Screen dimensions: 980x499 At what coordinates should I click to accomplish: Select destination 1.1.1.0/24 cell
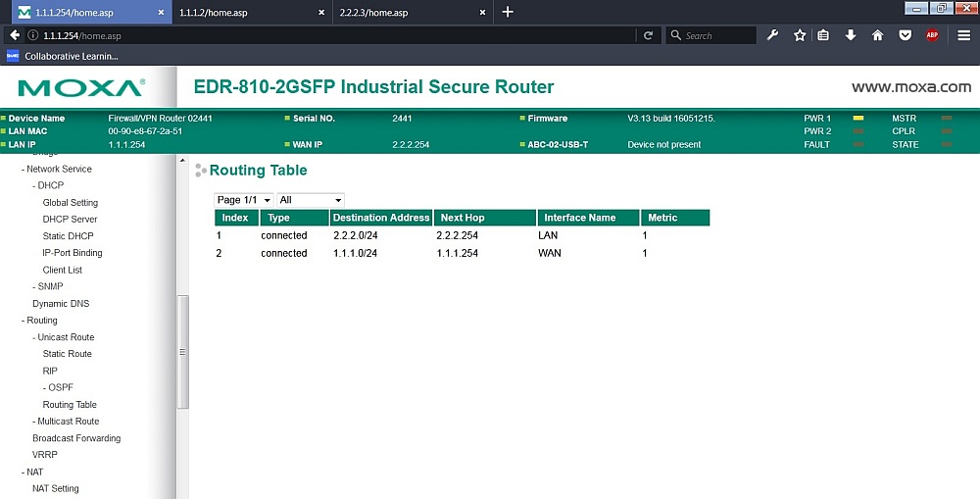(x=355, y=253)
